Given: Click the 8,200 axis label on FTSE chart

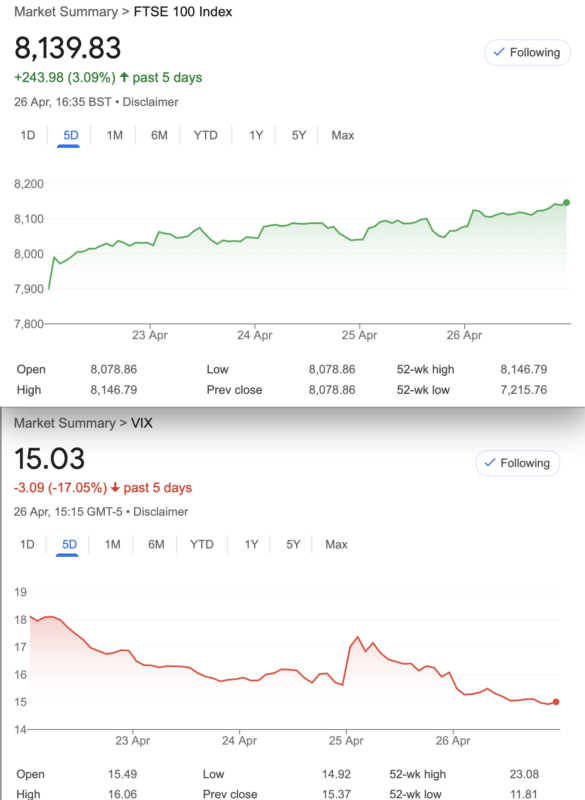Looking at the screenshot, I should coord(29,184).
